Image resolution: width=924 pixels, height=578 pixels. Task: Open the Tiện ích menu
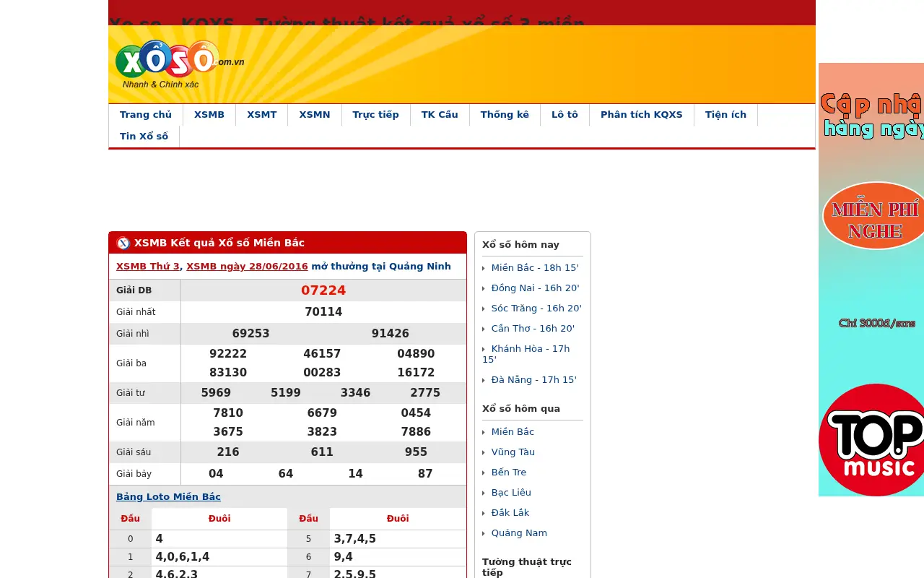(x=725, y=115)
